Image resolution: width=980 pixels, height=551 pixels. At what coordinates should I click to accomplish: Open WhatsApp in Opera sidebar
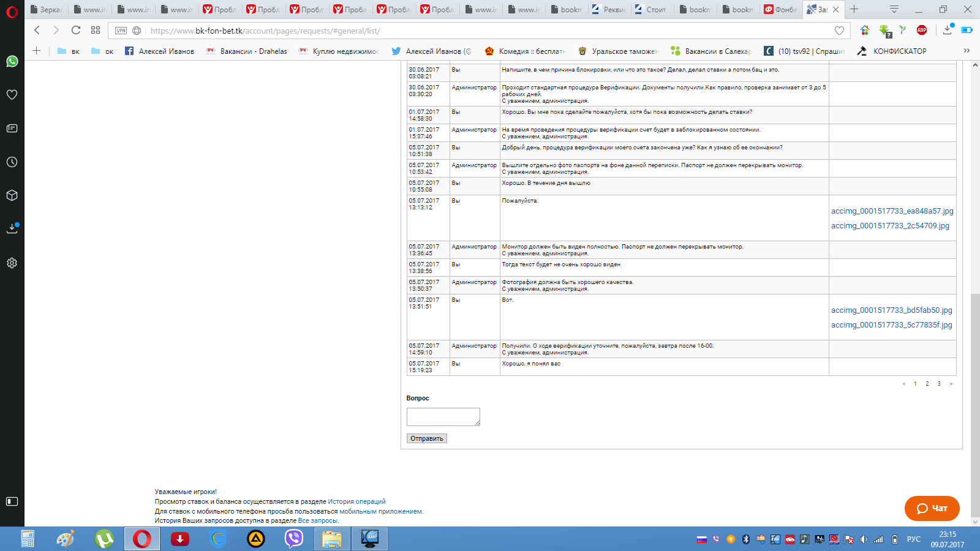coord(12,61)
